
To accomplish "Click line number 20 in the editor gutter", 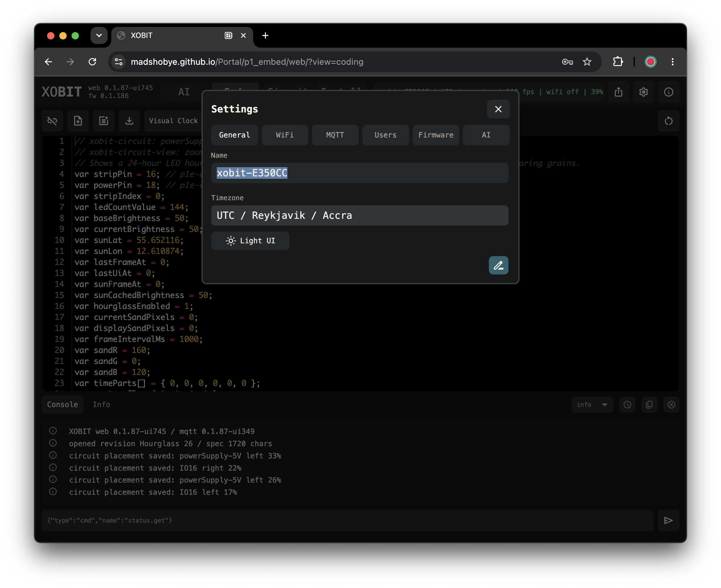I will [59, 350].
